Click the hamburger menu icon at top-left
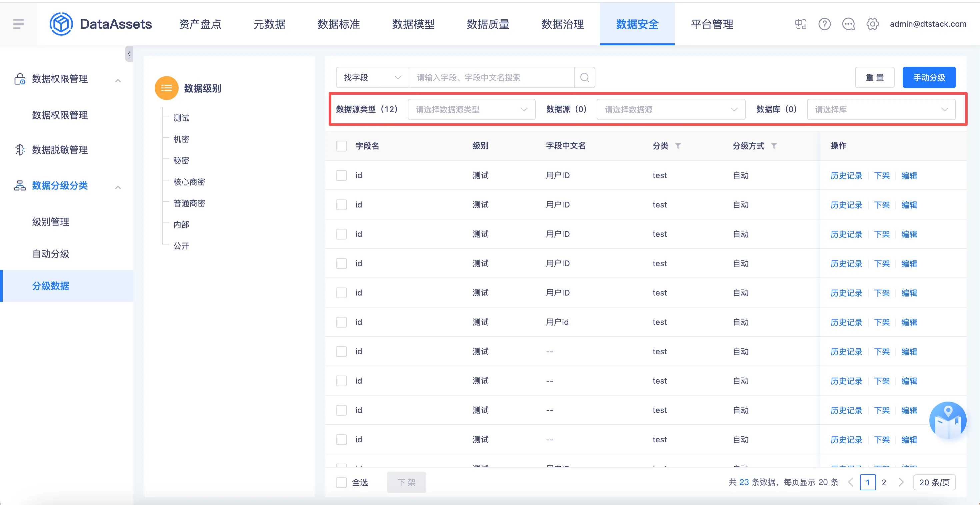980x505 pixels. click(x=18, y=24)
